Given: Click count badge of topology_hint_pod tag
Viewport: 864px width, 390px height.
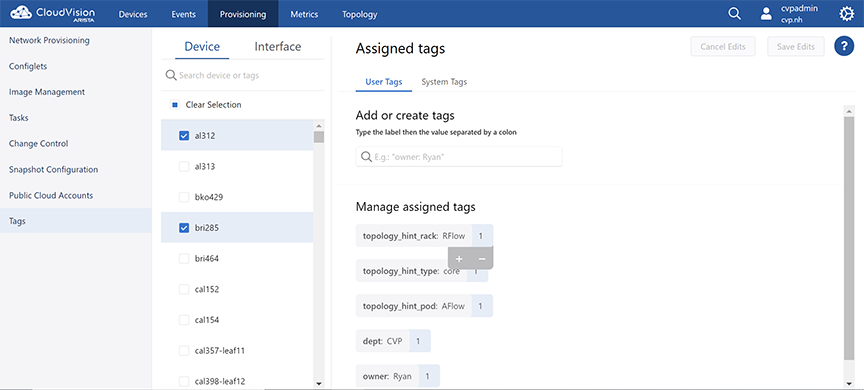Looking at the screenshot, I should (x=480, y=306).
